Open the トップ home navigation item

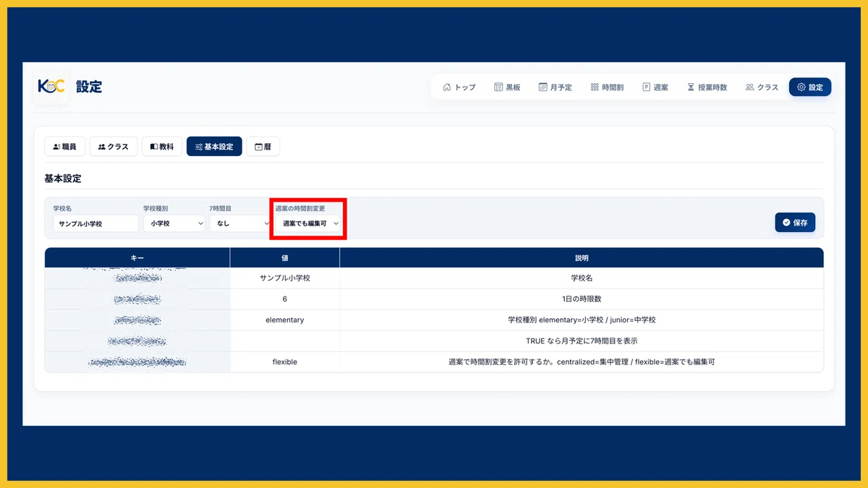(459, 87)
